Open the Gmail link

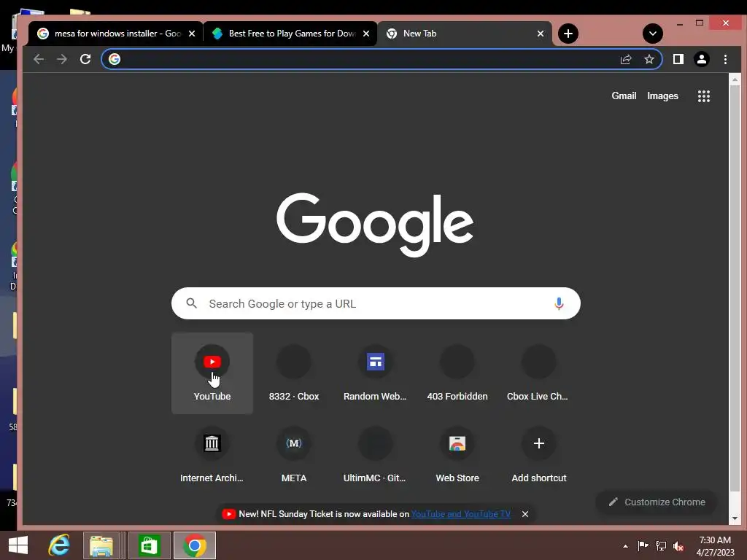coord(624,96)
